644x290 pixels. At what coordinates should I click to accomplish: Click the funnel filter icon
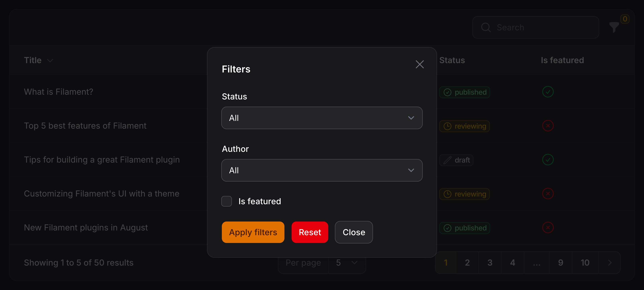pos(614,27)
